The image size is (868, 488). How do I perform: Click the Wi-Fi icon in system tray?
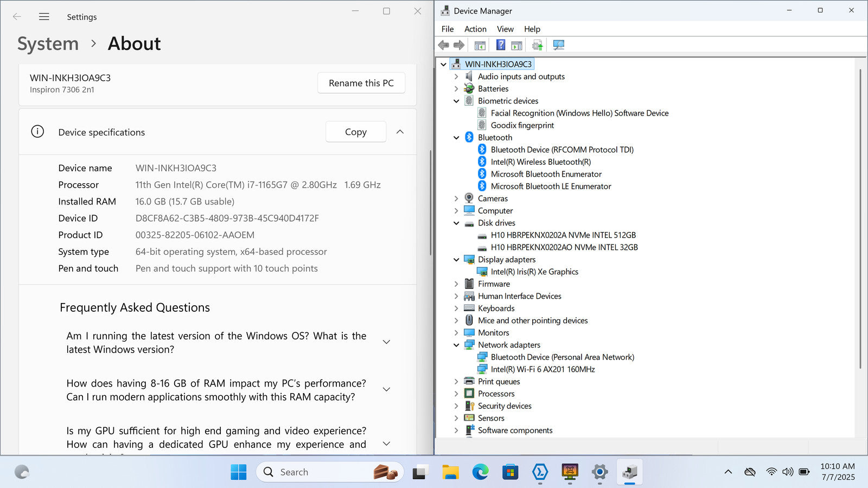click(x=771, y=472)
